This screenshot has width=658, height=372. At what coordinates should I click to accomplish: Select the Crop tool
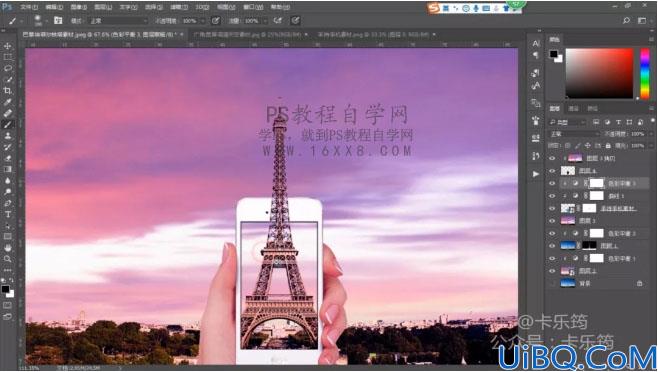pyautogui.click(x=8, y=91)
